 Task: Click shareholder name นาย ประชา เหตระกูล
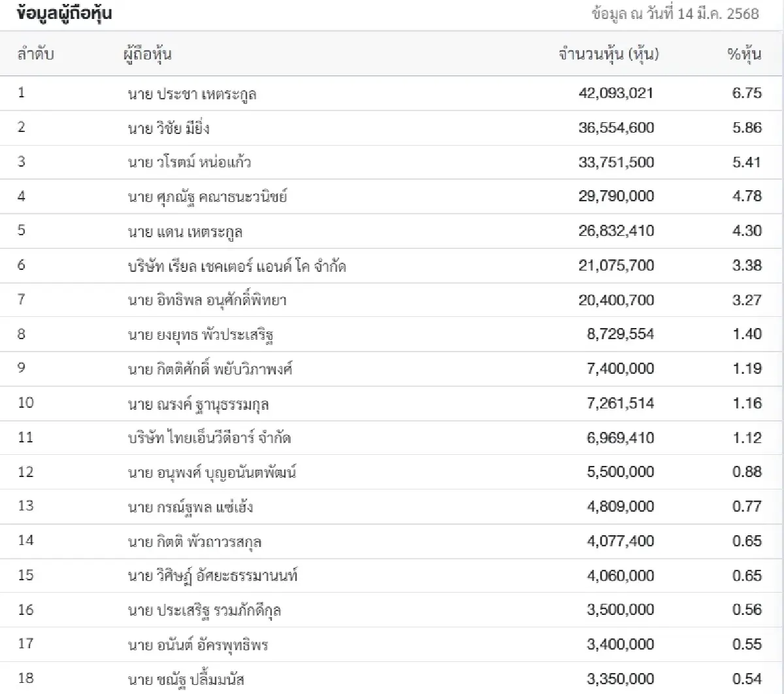coord(192,94)
